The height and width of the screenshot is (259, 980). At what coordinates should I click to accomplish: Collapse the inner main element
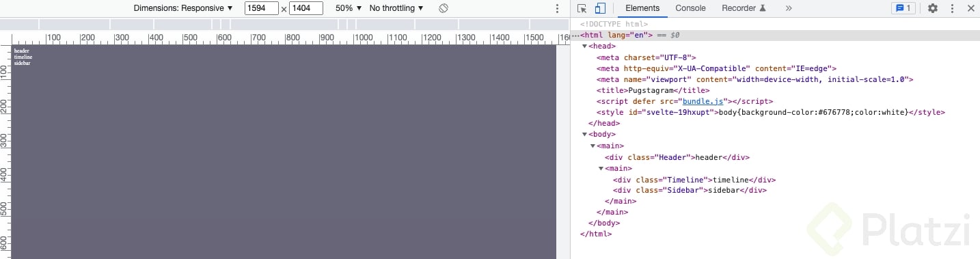click(x=601, y=168)
